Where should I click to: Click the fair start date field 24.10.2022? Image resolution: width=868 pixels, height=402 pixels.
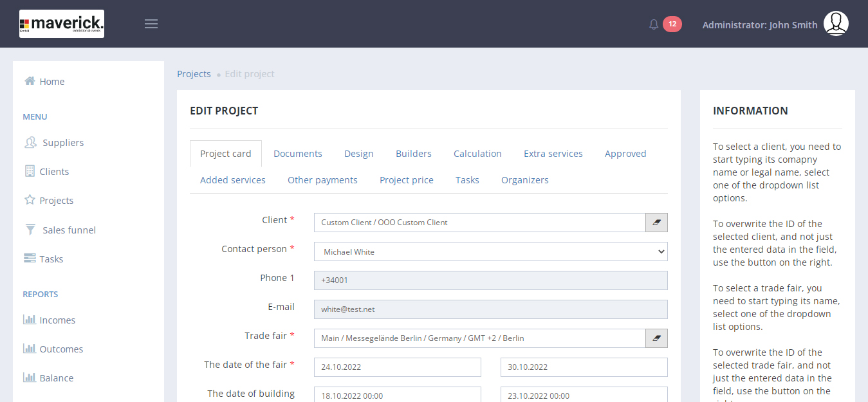point(397,367)
